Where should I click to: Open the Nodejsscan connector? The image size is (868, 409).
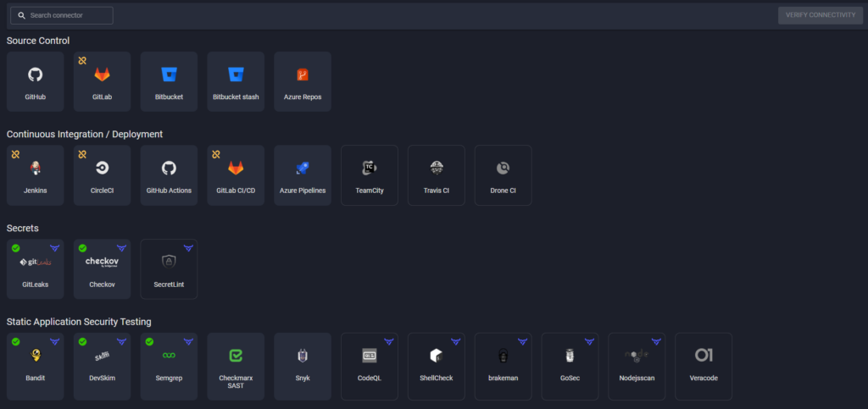coord(637,367)
